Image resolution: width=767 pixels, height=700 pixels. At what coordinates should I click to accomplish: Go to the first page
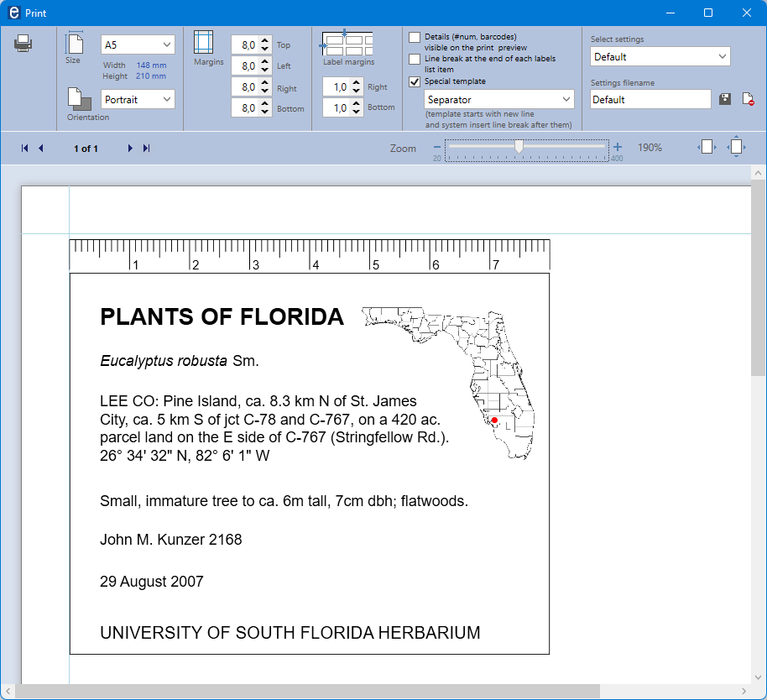(x=24, y=149)
